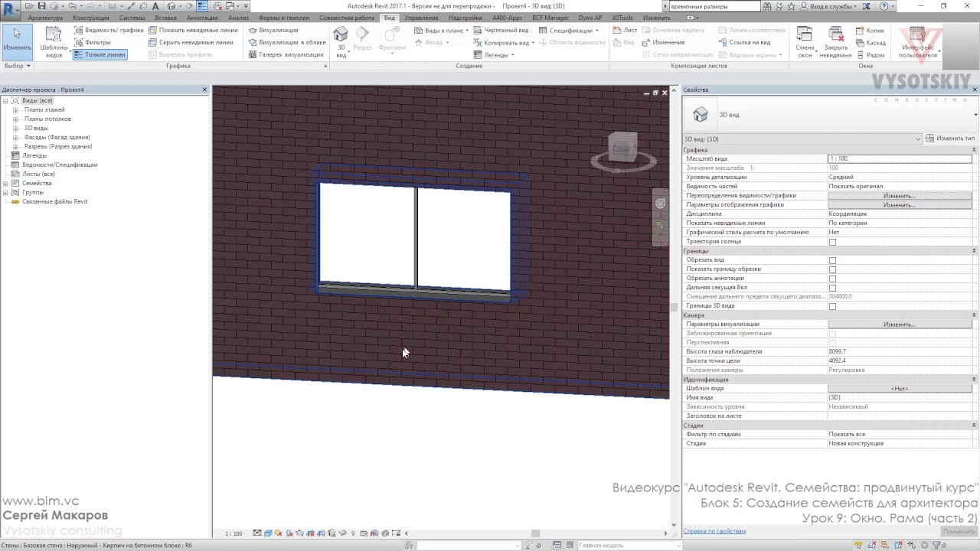This screenshot has height=551, width=980.
Task: Expand Sections (Разрезы) tree node
Action: point(15,147)
